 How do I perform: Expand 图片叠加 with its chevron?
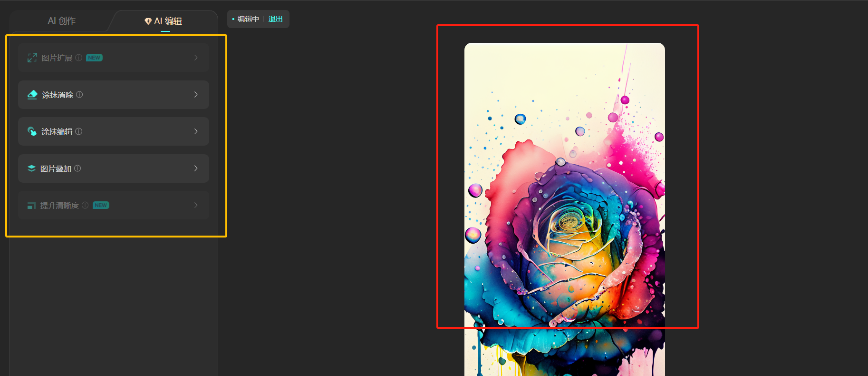coord(196,168)
